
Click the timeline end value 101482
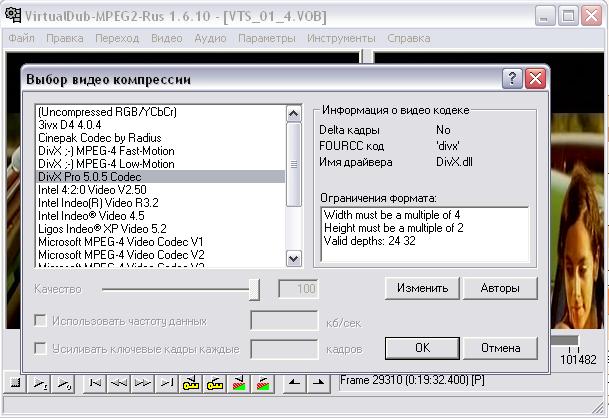click(x=578, y=360)
